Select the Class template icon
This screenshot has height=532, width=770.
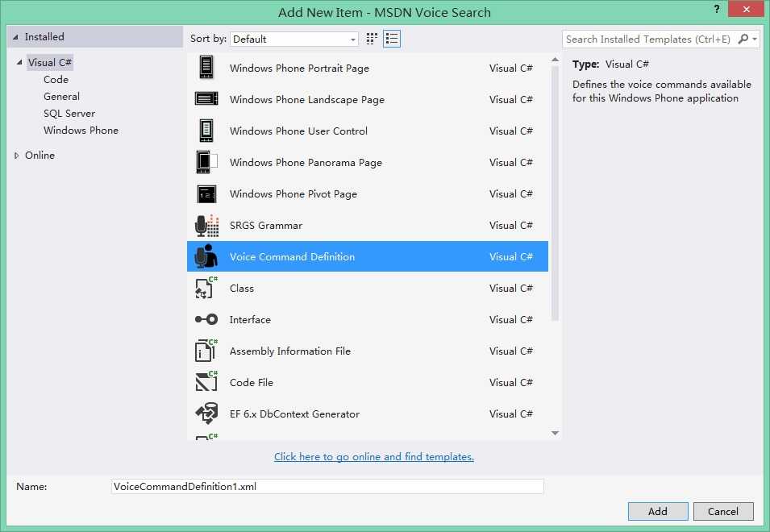tap(206, 288)
